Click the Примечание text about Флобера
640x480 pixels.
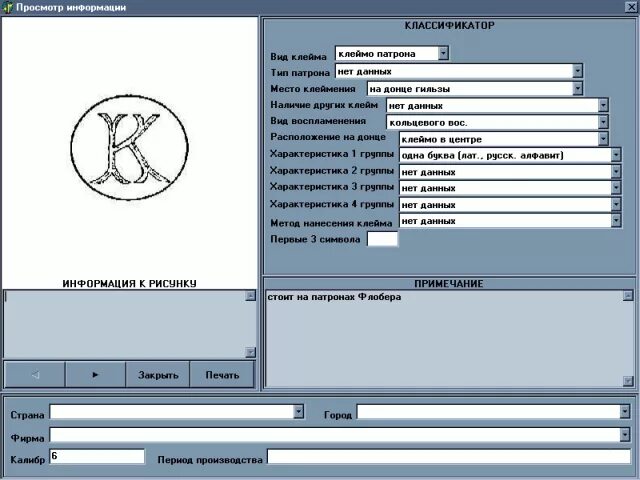pyautogui.click(x=334, y=297)
